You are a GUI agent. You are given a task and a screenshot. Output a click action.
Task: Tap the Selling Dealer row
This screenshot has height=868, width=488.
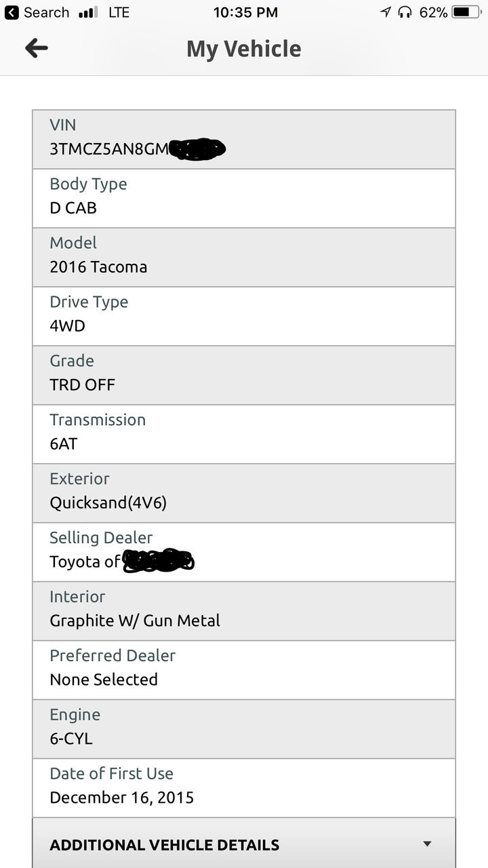[x=244, y=552]
